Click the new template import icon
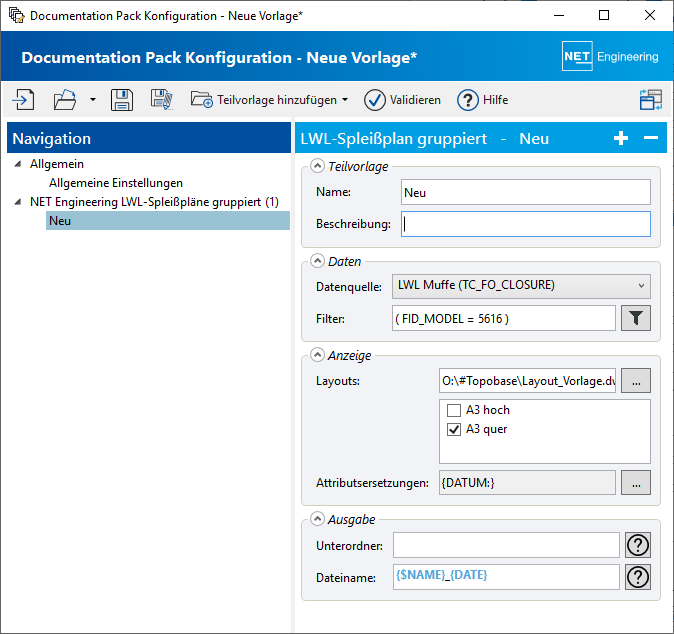 [x=23, y=100]
